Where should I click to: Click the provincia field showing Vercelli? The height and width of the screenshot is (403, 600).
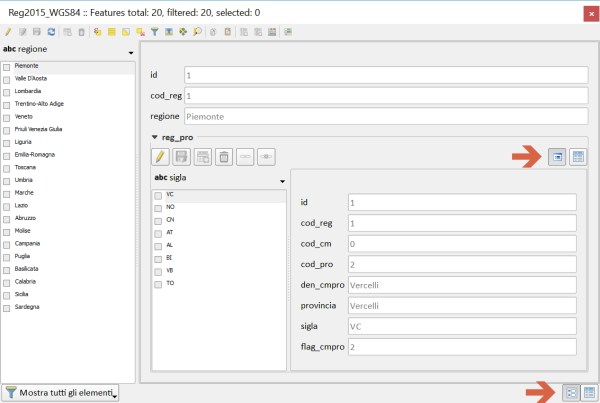pyautogui.click(x=462, y=305)
